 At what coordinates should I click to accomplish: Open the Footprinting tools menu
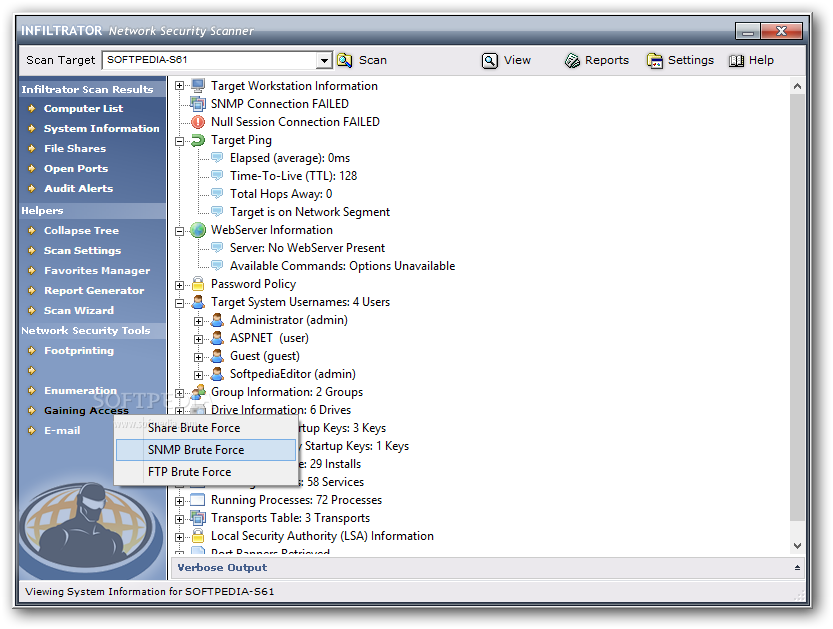pyautogui.click(x=79, y=351)
